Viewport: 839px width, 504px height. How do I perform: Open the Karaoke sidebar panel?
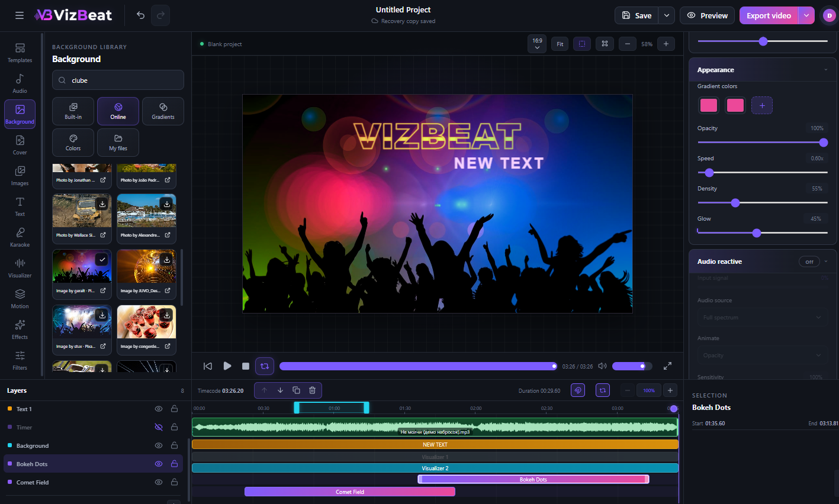point(20,237)
